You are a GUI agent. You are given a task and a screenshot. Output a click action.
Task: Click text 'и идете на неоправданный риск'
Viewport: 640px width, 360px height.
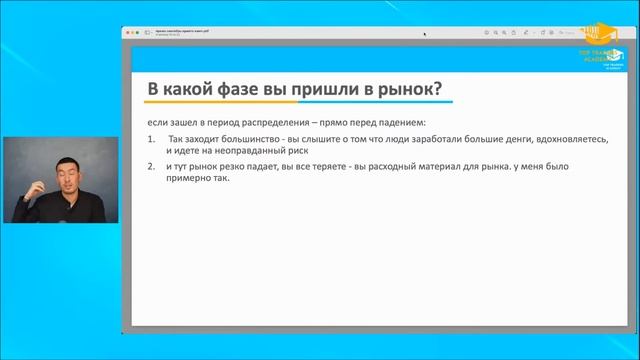[237, 151]
